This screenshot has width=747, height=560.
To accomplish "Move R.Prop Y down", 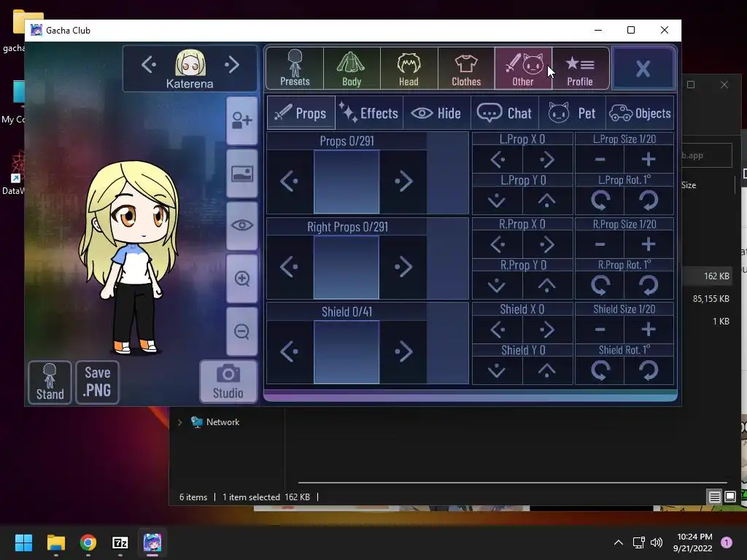I will point(498,285).
